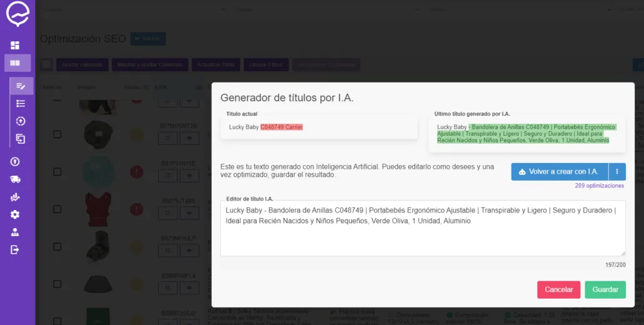Screen dimensions: 644x325
Task: Click the Último título generado por I.A. text
Action: (x=527, y=134)
